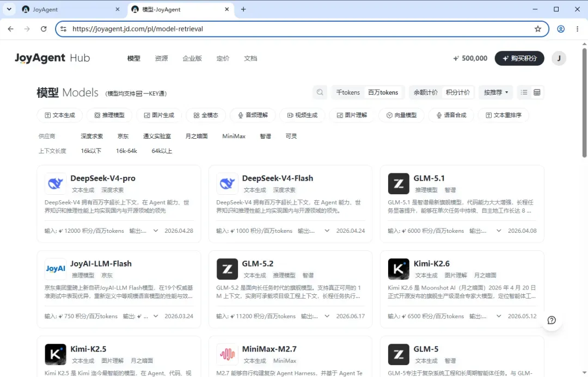Reload the page

(44, 29)
